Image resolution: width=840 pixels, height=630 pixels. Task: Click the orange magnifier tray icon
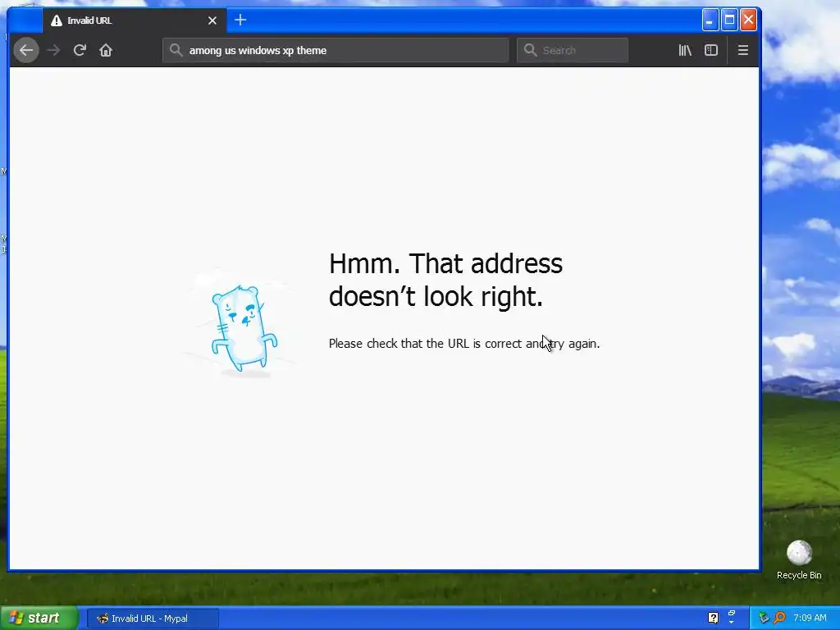click(780, 618)
